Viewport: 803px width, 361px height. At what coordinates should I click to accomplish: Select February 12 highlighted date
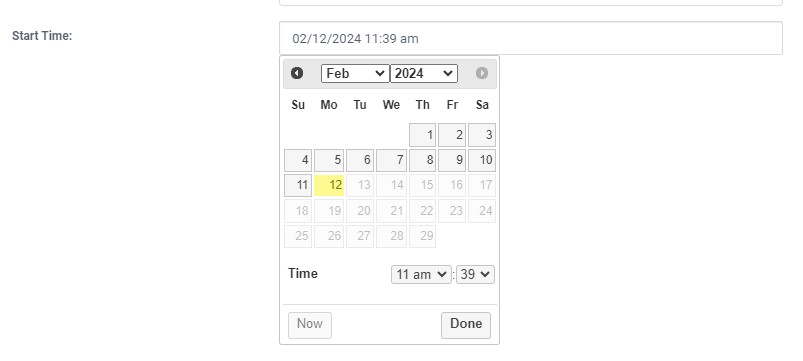click(x=329, y=185)
